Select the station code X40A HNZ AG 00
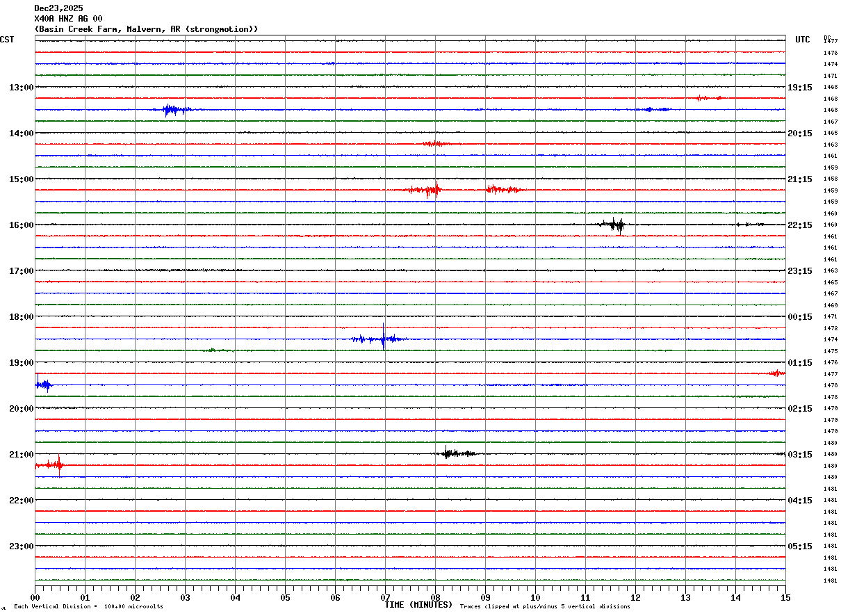The width and height of the screenshot is (841, 616). point(68,19)
